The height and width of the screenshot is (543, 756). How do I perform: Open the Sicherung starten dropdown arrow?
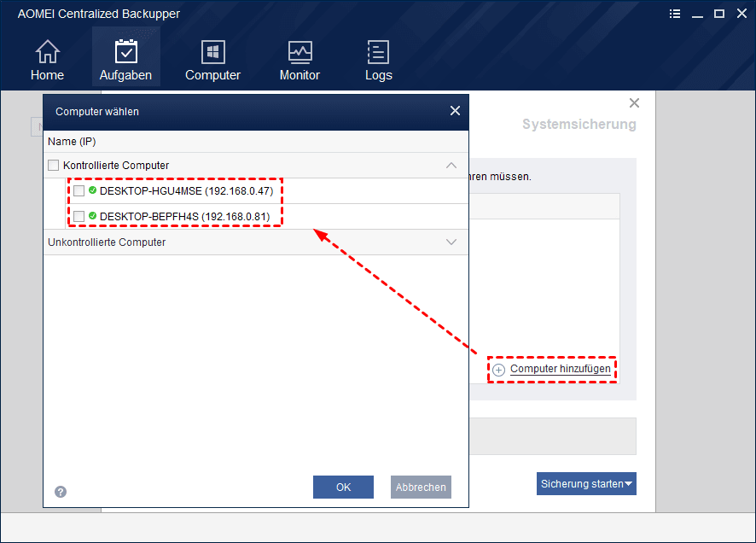point(629,484)
